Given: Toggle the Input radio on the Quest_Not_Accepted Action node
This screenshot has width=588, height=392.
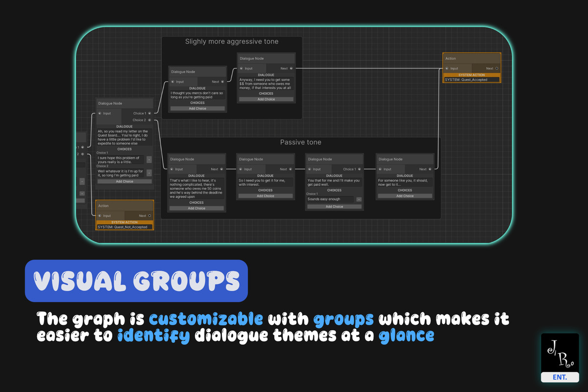Looking at the screenshot, I should 99,216.
